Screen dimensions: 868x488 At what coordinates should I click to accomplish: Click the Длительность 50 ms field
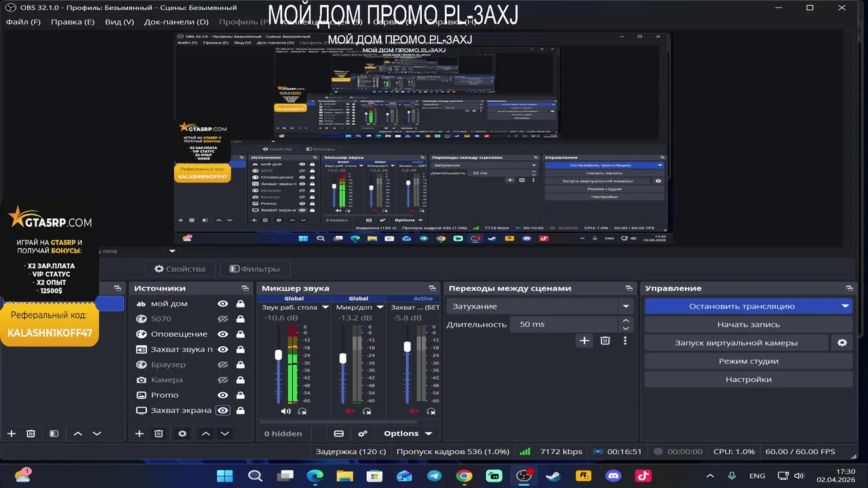coord(564,325)
